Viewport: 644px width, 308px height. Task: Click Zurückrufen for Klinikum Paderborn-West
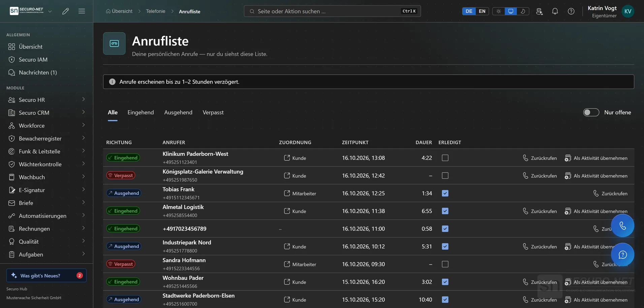[x=540, y=158]
